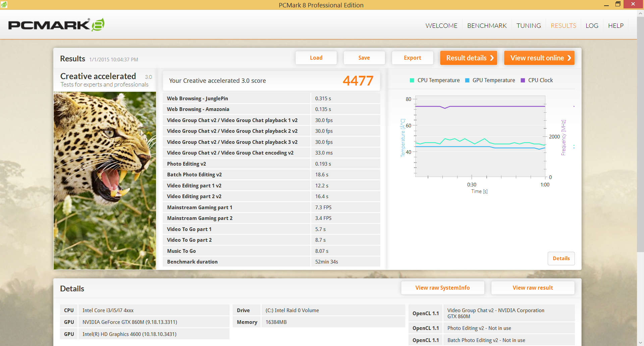Click the 4477 score value
The height and width of the screenshot is (346, 644).
[358, 80]
